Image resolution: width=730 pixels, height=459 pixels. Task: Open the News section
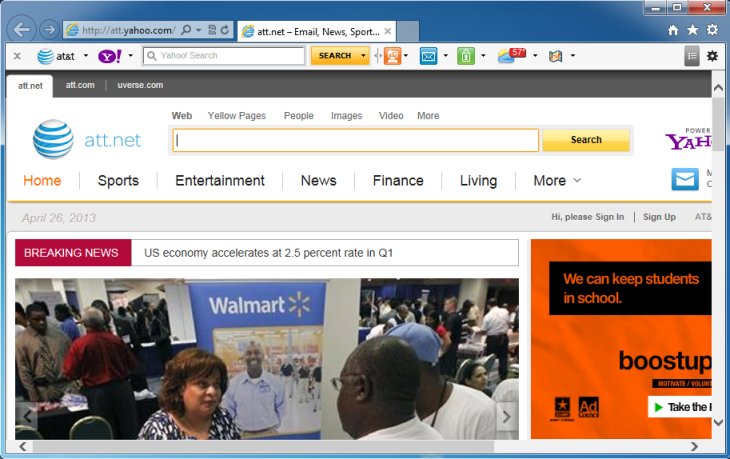pos(318,180)
